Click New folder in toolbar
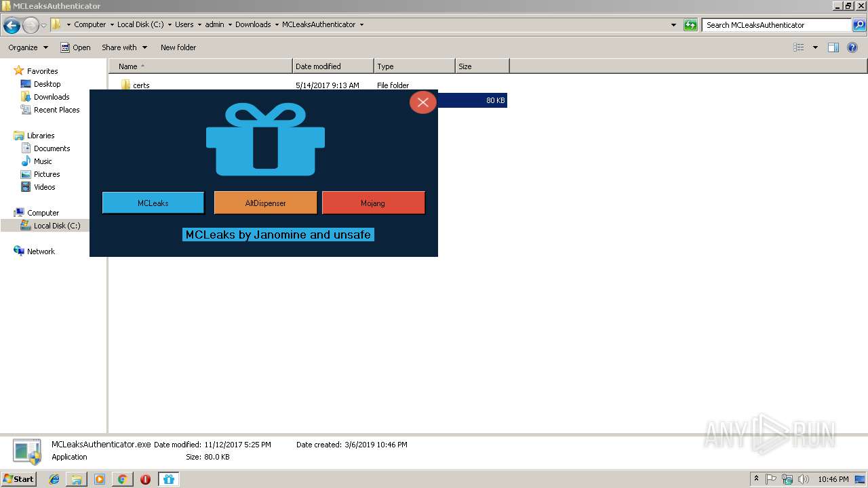The height and width of the screenshot is (488, 868). point(178,47)
